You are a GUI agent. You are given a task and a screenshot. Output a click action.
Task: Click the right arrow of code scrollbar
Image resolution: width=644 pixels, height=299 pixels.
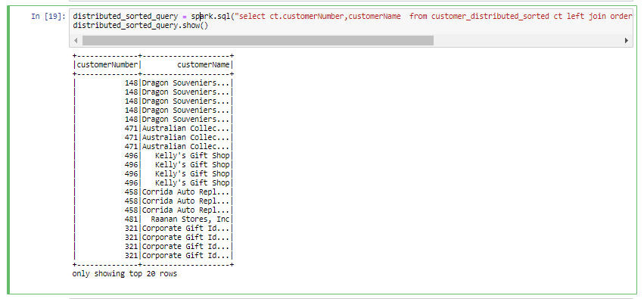click(627, 41)
